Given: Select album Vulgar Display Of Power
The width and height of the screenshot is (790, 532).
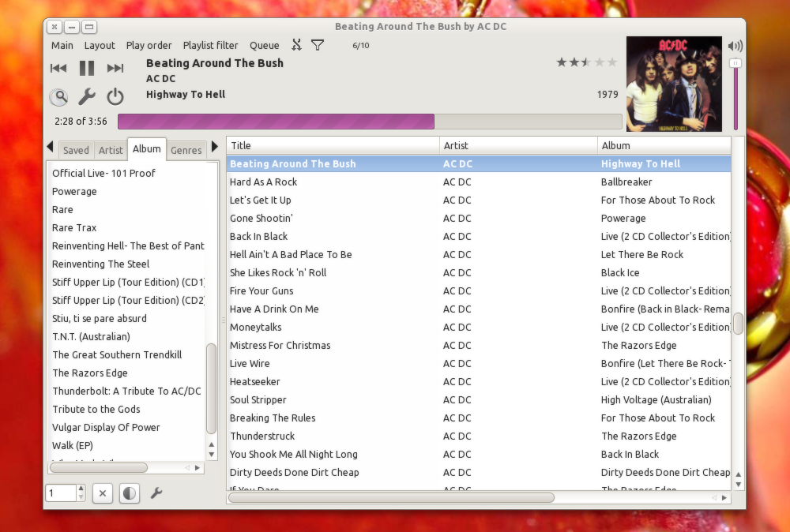Looking at the screenshot, I should 107,427.
